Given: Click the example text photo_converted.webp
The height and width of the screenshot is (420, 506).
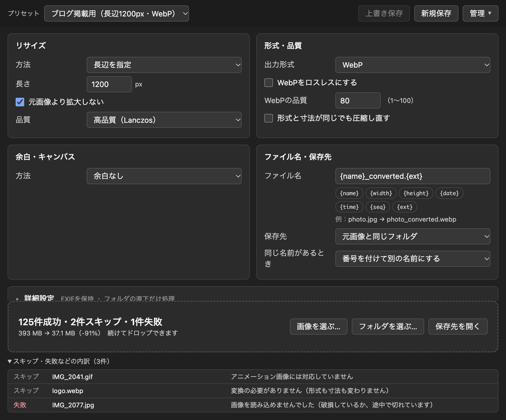Looking at the screenshot, I should 421,219.
